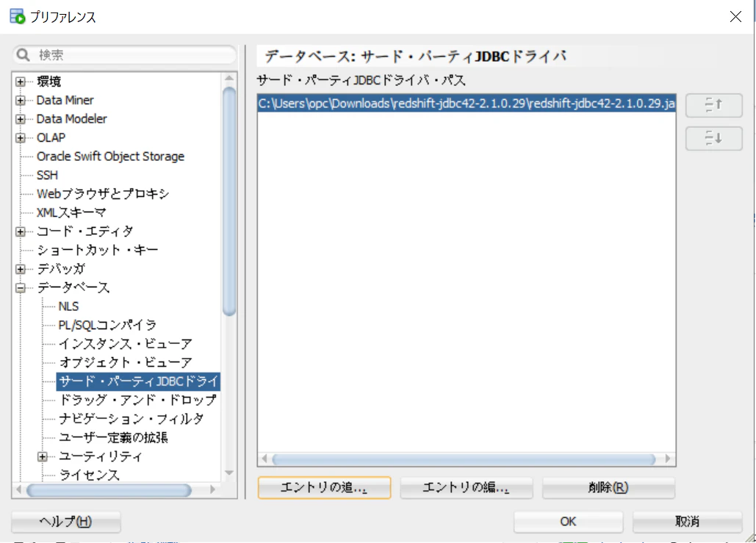Open help with ヘルプ(H) button
Image resolution: width=756 pixels, height=543 pixels.
65,522
